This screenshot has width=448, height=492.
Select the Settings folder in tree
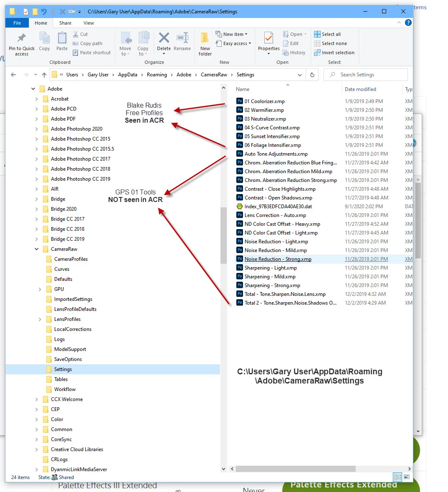[63, 369]
